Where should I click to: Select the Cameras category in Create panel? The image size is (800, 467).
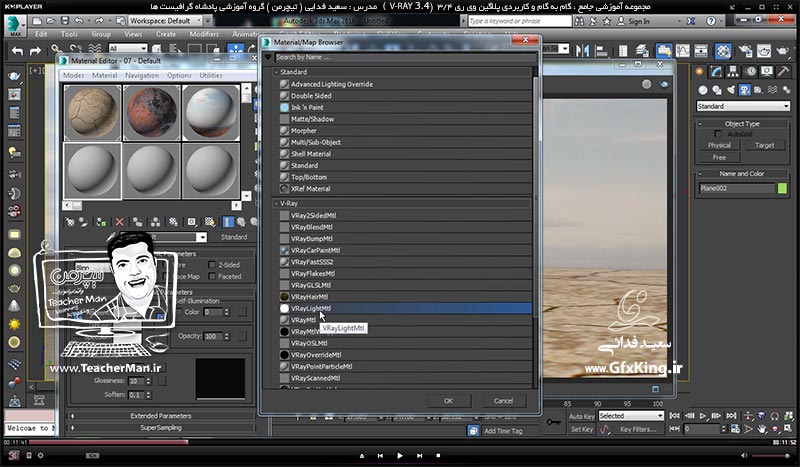[745, 90]
